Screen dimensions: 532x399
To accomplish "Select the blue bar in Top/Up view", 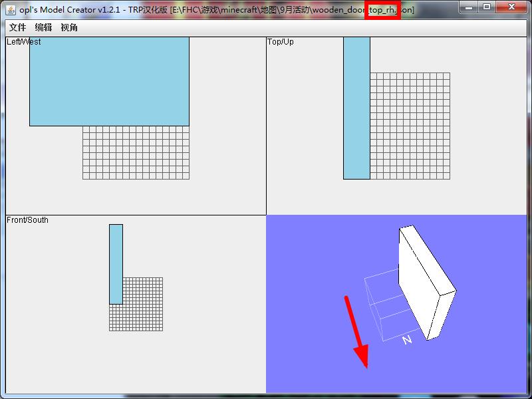I will pos(356,108).
